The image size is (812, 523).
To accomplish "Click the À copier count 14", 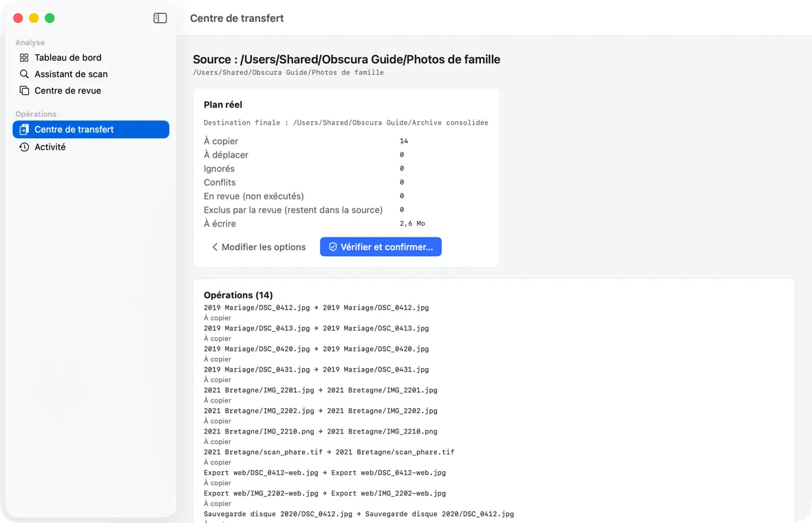I will (x=404, y=141).
